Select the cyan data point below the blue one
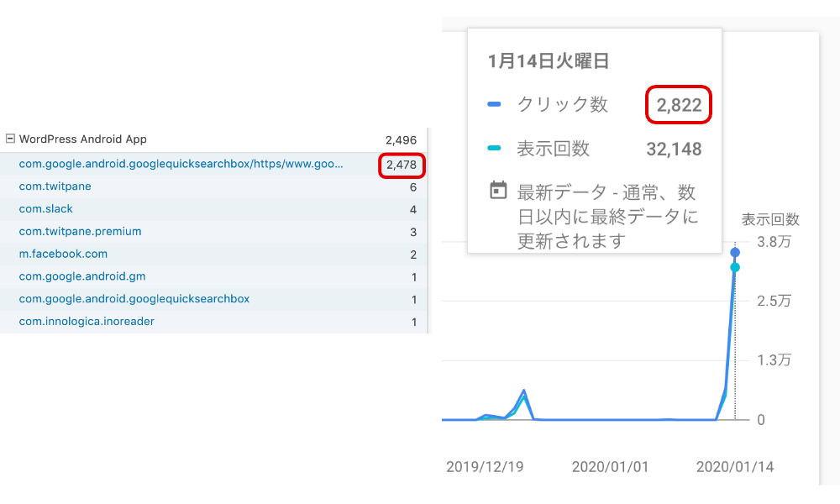Viewport: 840px width, 504px height. pyautogui.click(x=735, y=265)
